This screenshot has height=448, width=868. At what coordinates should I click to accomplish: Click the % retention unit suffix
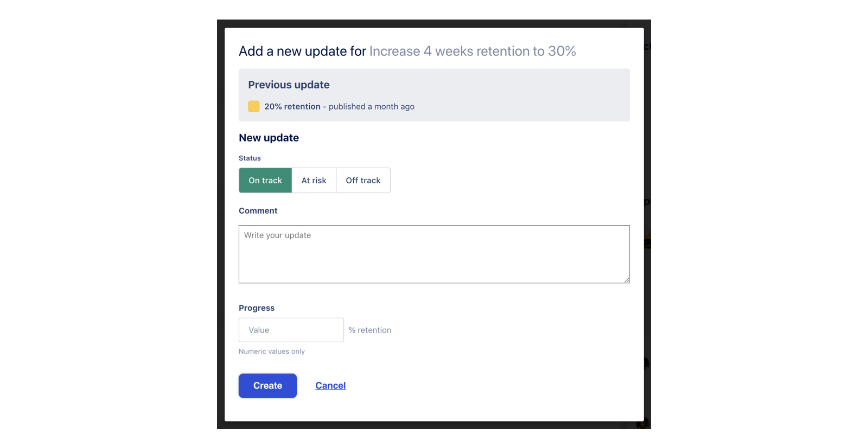tap(370, 330)
